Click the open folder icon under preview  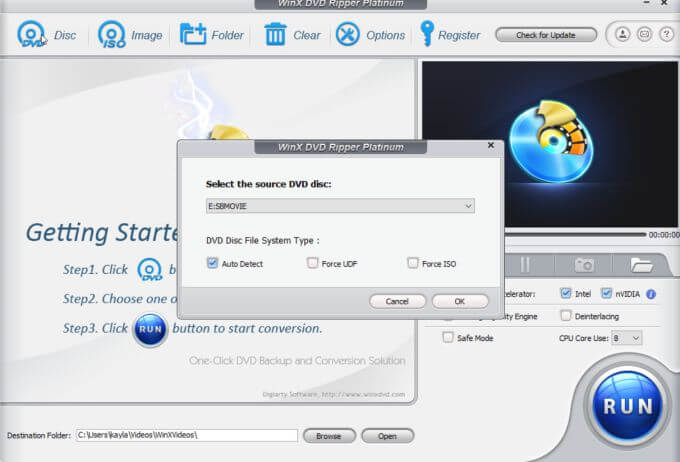point(641,265)
